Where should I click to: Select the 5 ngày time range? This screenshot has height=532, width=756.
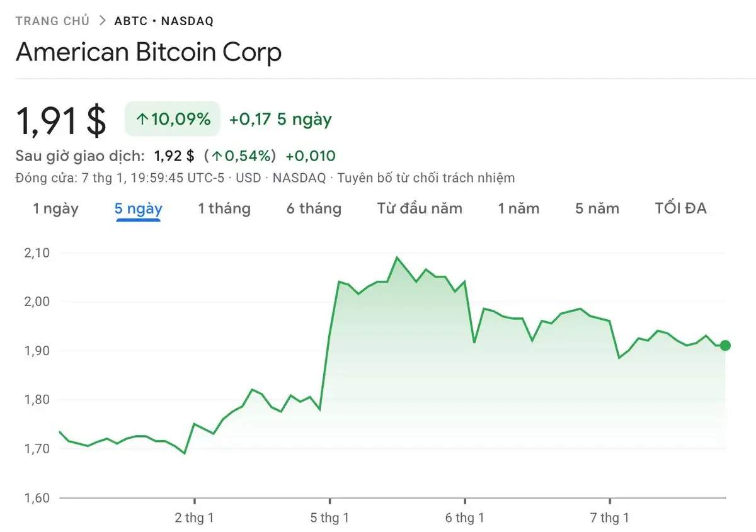(138, 208)
